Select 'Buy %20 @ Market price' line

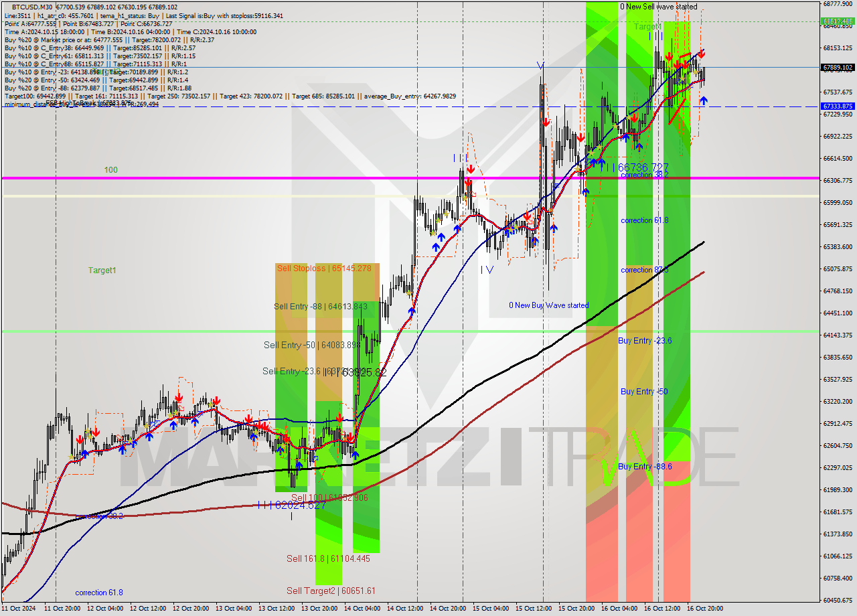point(109,40)
